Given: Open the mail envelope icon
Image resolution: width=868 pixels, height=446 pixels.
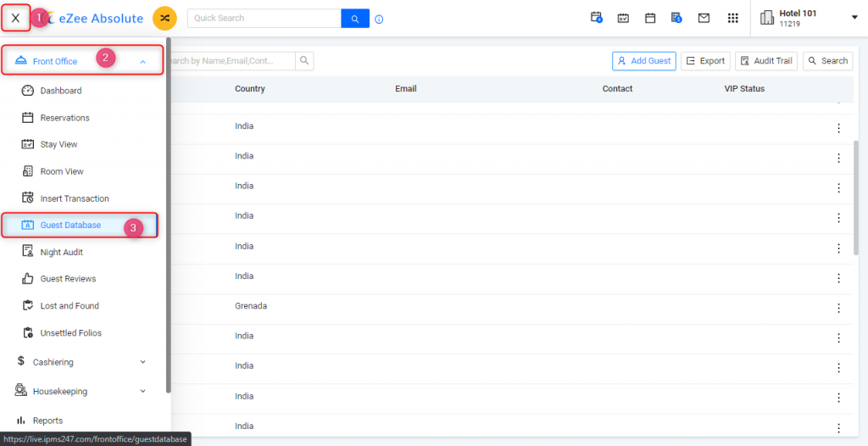Looking at the screenshot, I should click(x=704, y=19).
